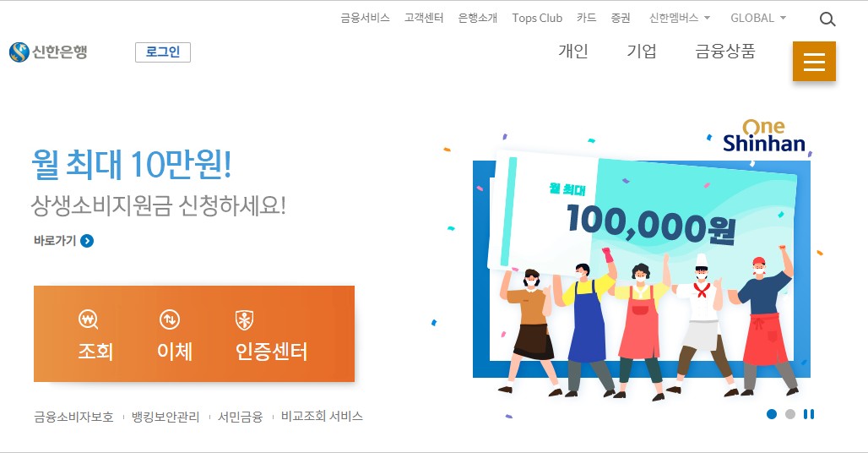Click the 바로가기 blue arrow icon

pos(87,241)
